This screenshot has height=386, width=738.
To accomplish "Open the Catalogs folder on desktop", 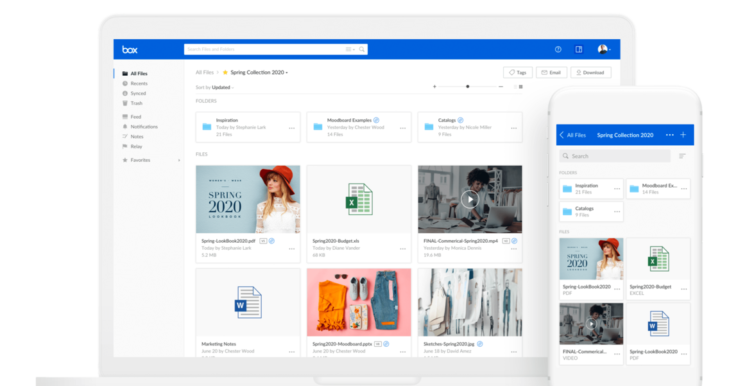I will [470, 127].
